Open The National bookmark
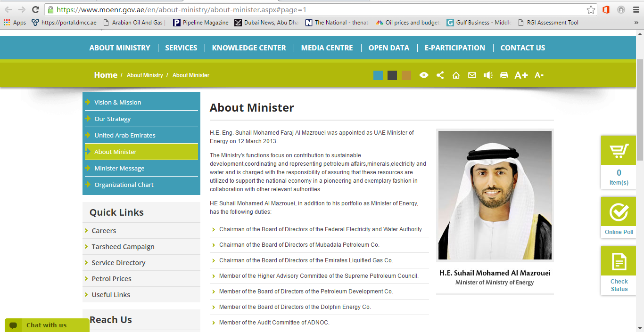 [337, 23]
